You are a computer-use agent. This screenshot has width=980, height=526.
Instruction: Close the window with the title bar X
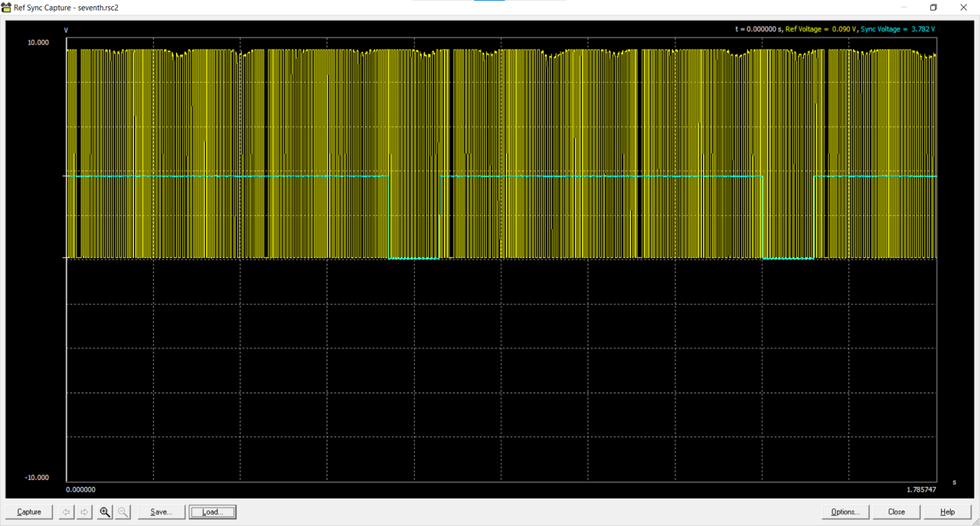coord(963,7)
